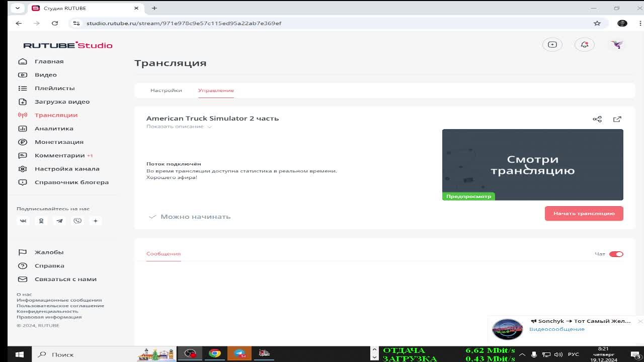Image resolution: width=644 pixels, height=362 pixels.
Task: Click the VK social icon
Action: (x=23, y=221)
